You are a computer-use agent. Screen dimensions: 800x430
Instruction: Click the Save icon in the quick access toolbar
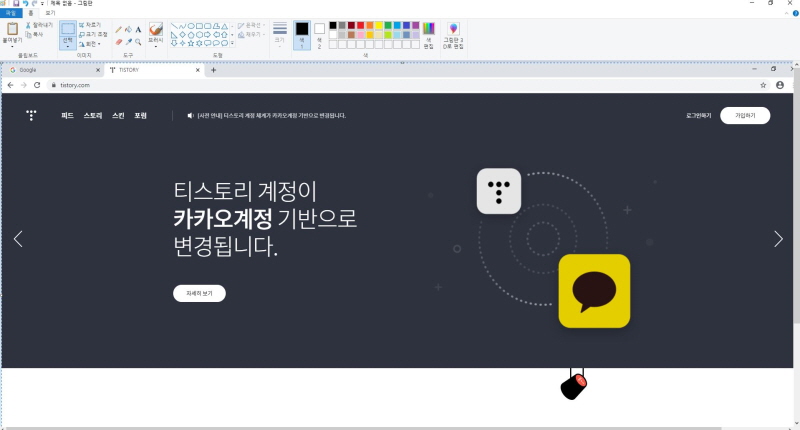coord(16,3)
